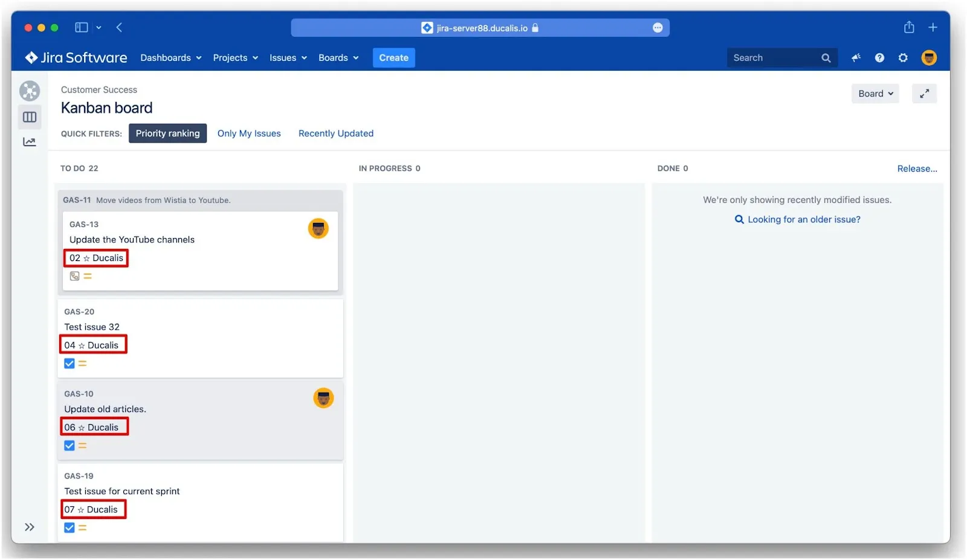Expand the Dashboards menu

(x=171, y=58)
